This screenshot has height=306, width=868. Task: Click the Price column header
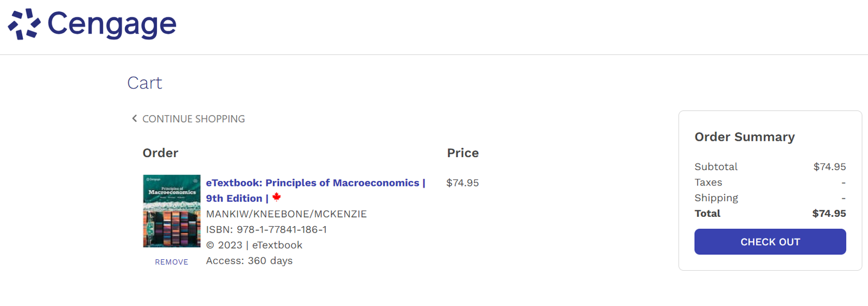[462, 153]
